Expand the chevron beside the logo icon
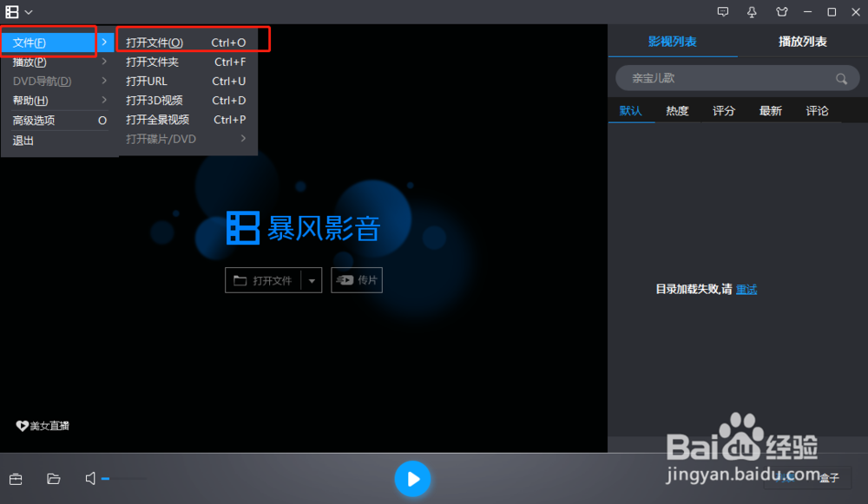This screenshot has width=868, height=504. tap(29, 12)
